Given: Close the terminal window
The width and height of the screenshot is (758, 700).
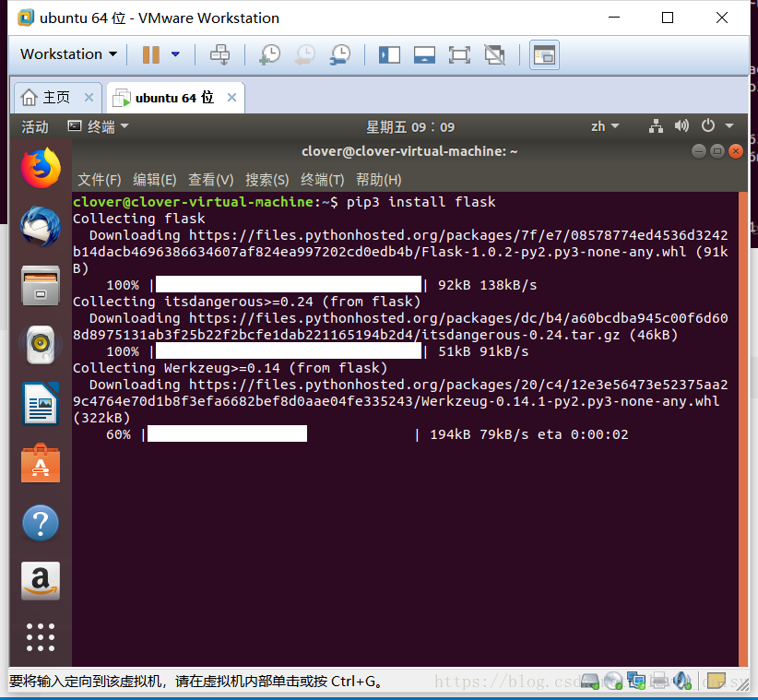Looking at the screenshot, I should (x=736, y=152).
